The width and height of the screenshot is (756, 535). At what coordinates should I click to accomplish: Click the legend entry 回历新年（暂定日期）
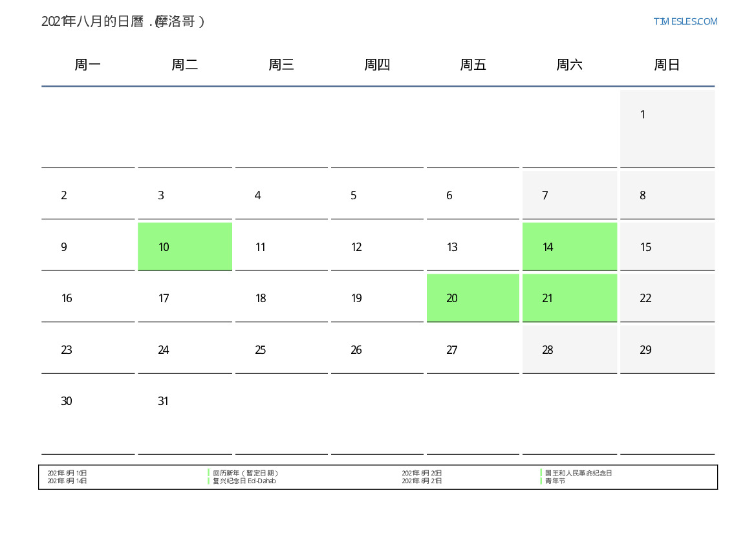[245, 474]
